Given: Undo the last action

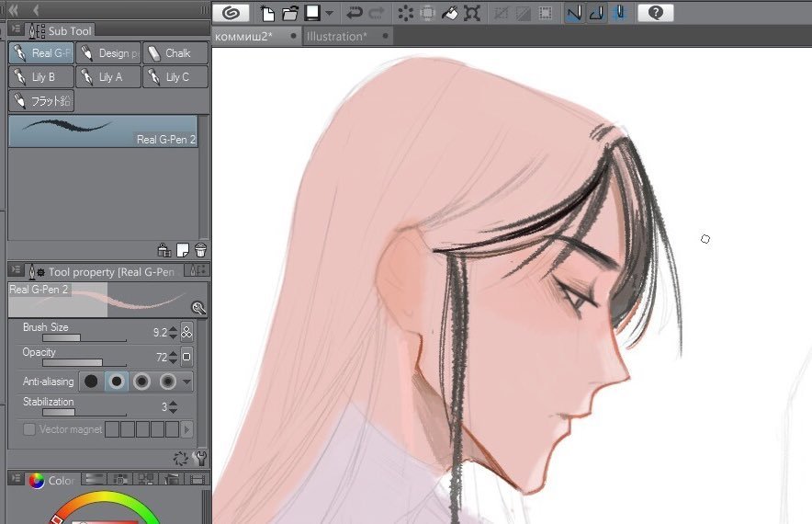Looking at the screenshot, I should pos(355,13).
